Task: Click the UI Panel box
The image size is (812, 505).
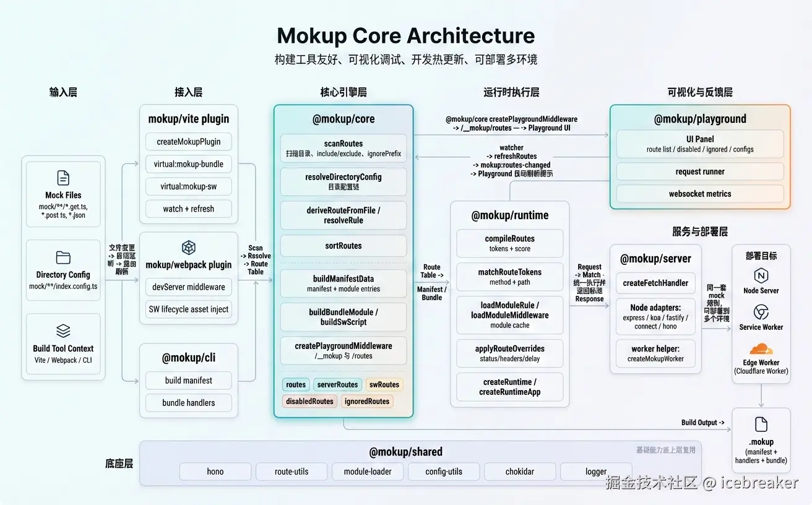Action: pyautogui.click(x=700, y=144)
